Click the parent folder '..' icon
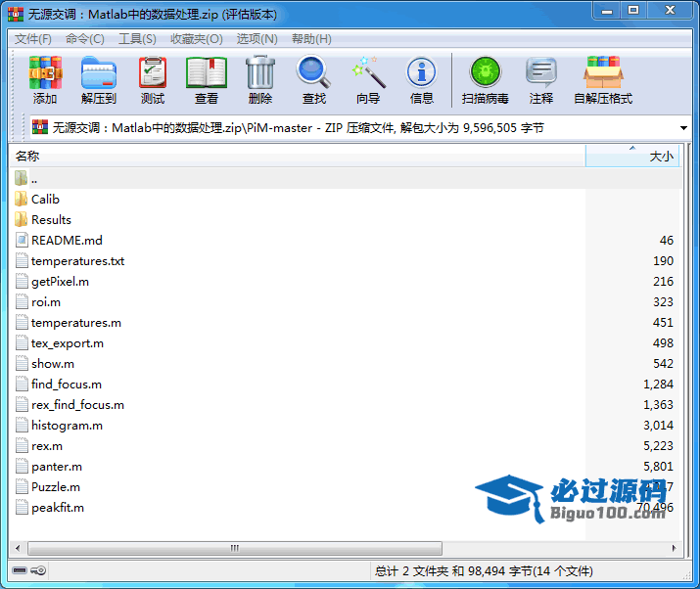Screen dimensions: 700x589 coord(21,178)
